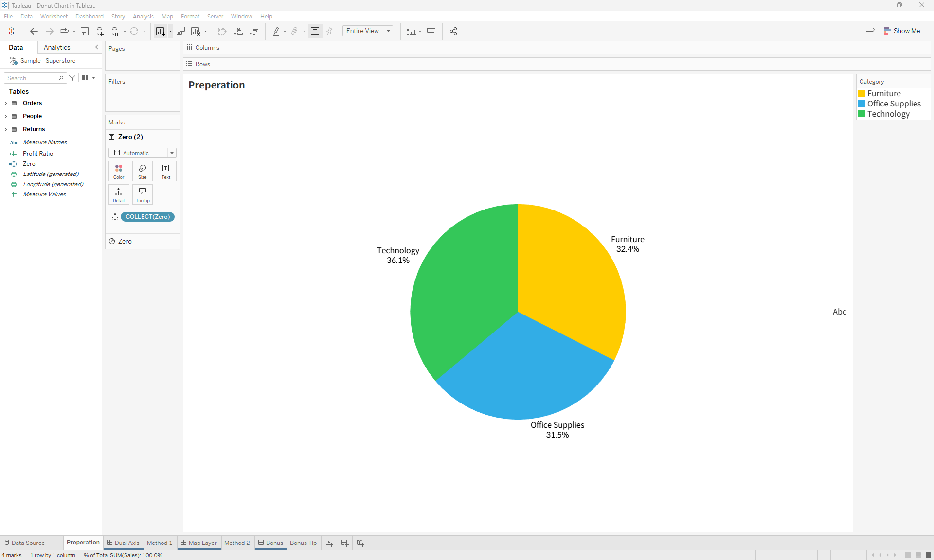This screenshot has height=560, width=934.
Task: Click the Detail marks card button
Action: [x=119, y=194]
